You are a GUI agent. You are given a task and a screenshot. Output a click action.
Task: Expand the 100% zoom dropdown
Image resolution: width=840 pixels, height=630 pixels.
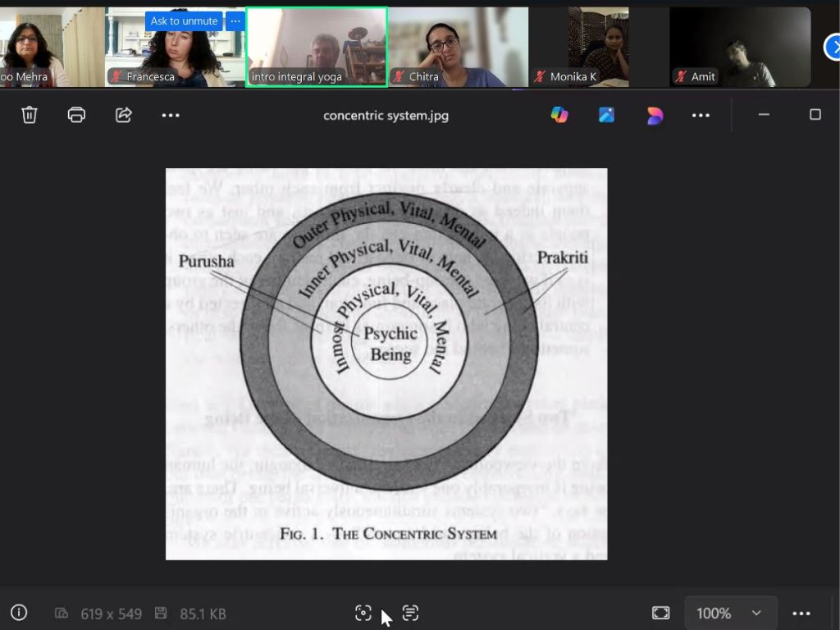(756, 613)
